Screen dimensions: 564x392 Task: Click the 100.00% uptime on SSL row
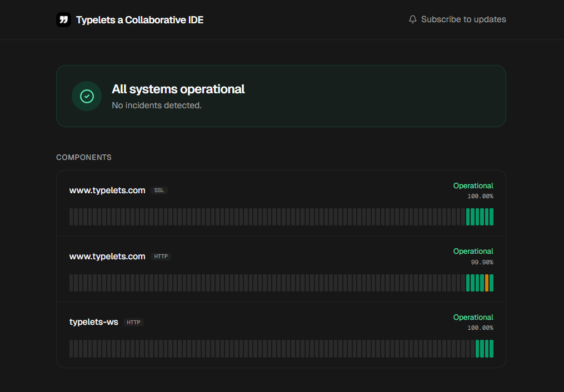480,196
